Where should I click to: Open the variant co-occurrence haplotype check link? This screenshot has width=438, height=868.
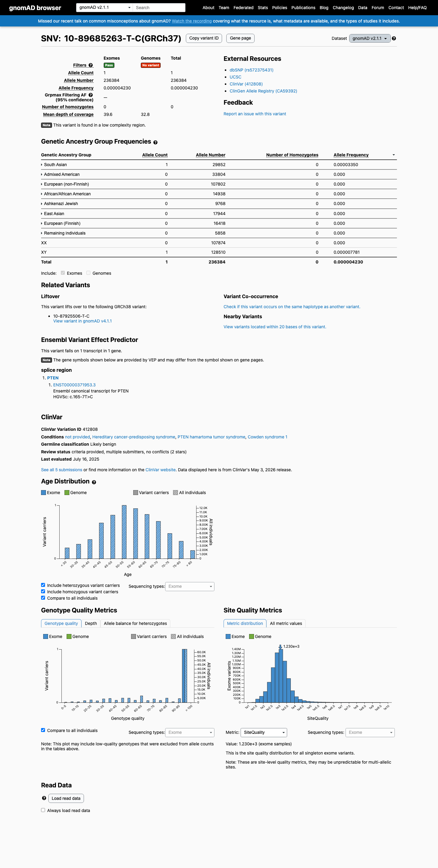(x=292, y=307)
